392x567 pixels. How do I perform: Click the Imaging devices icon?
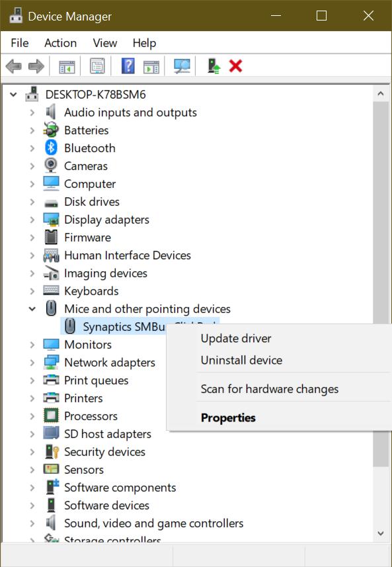(x=51, y=273)
